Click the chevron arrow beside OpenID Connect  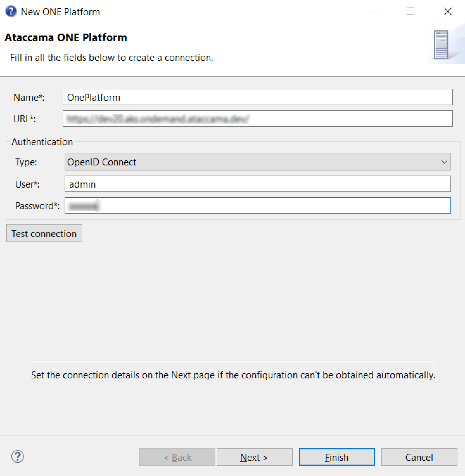click(444, 162)
